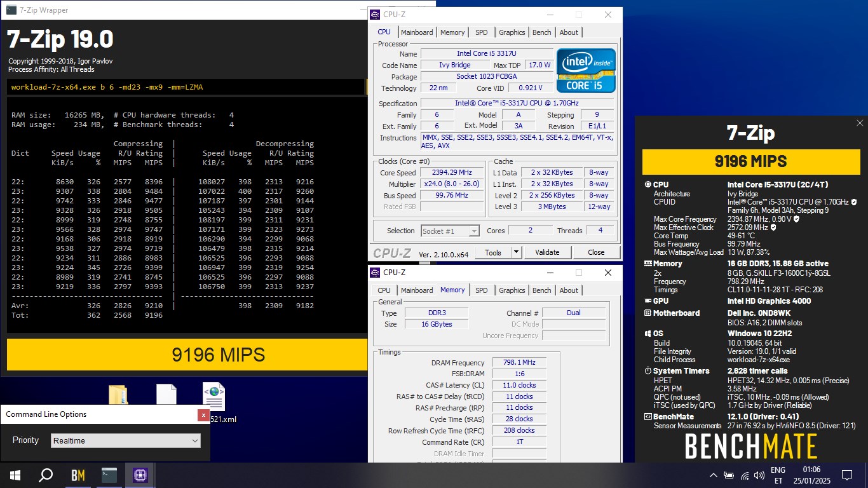868x488 pixels.
Task: Click the BenchMate version section icon
Action: (648, 417)
